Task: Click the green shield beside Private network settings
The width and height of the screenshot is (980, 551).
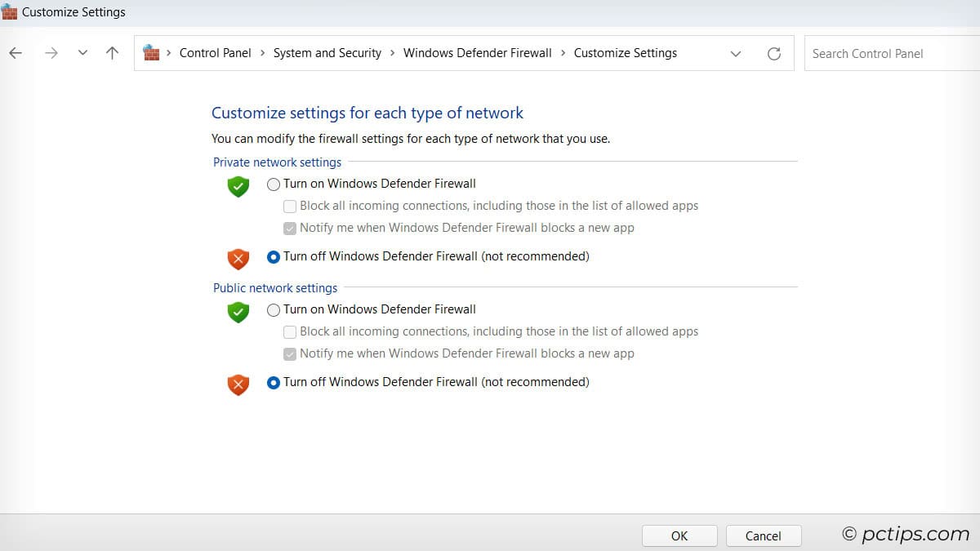Action: point(238,186)
